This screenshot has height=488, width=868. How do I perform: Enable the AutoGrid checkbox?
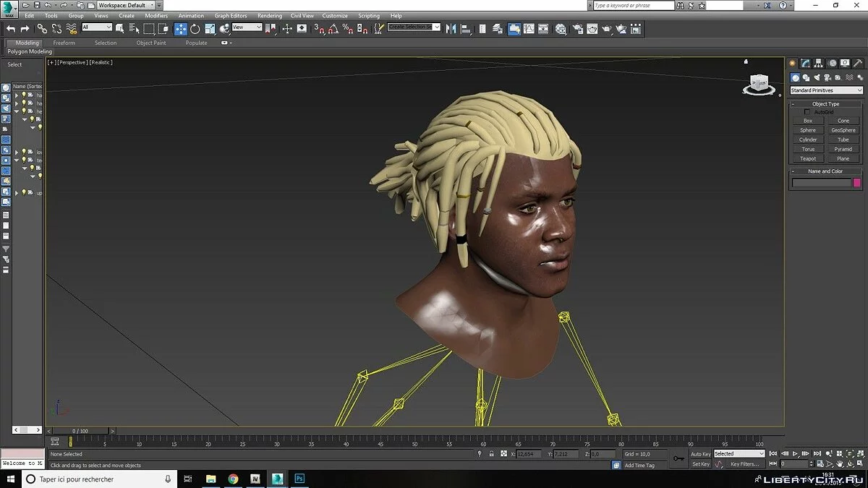(x=807, y=112)
